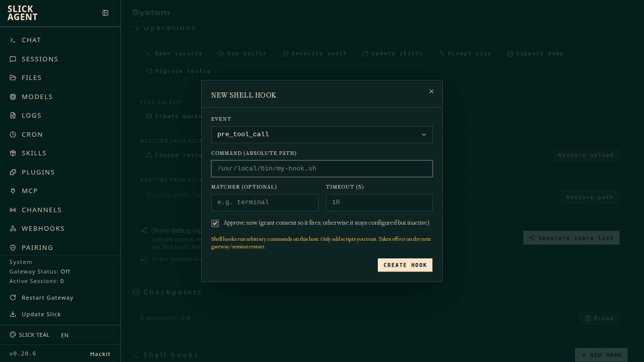Open the Slick Teal theme selector
The width and height of the screenshot is (644, 362).
pos(30,335)
